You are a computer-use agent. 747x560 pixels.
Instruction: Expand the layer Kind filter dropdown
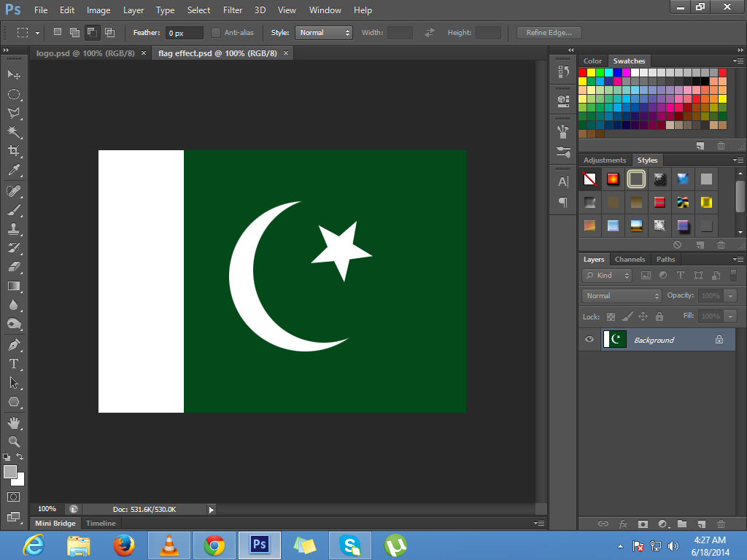tap(607, 276)
